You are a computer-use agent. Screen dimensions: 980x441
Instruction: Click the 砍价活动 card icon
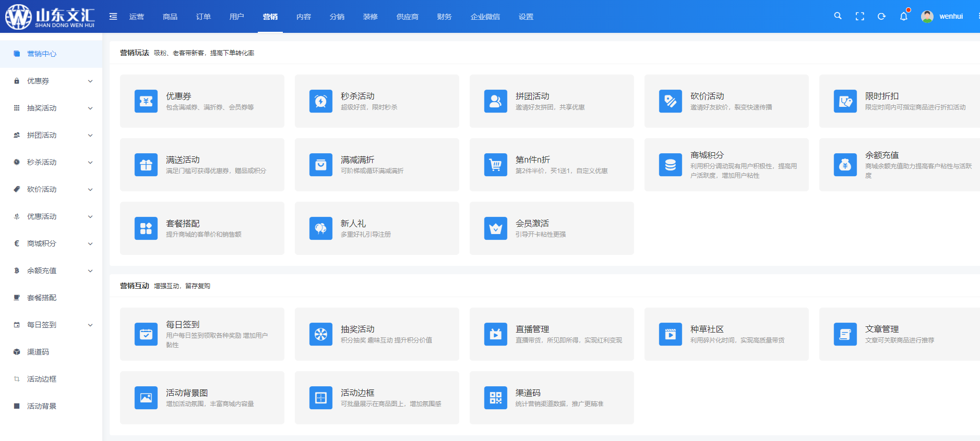(671, 101)
